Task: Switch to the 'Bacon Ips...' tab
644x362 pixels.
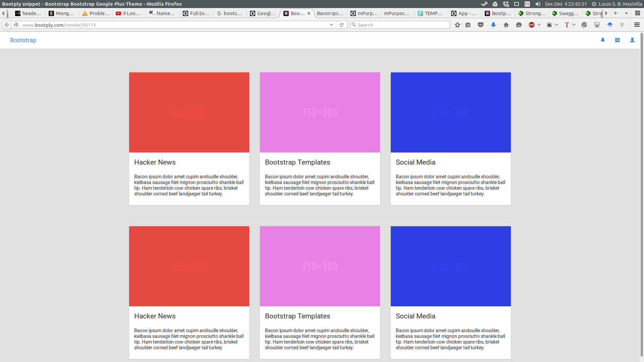Action: (x=330, y=13)
